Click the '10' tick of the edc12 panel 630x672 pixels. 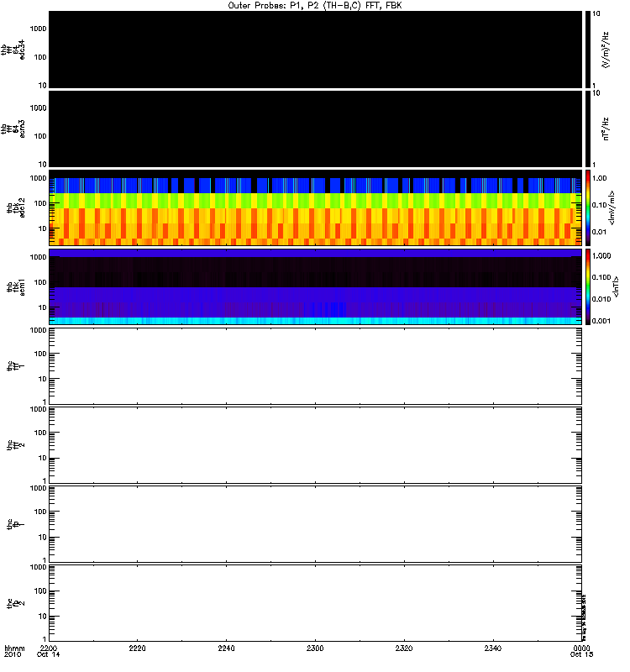click(x=43, y=228)
